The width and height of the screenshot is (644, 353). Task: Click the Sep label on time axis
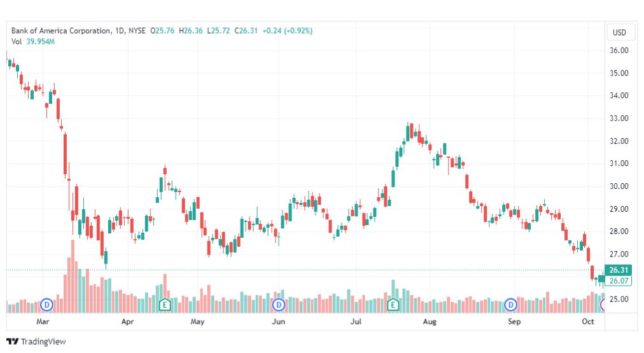(514, 321)
